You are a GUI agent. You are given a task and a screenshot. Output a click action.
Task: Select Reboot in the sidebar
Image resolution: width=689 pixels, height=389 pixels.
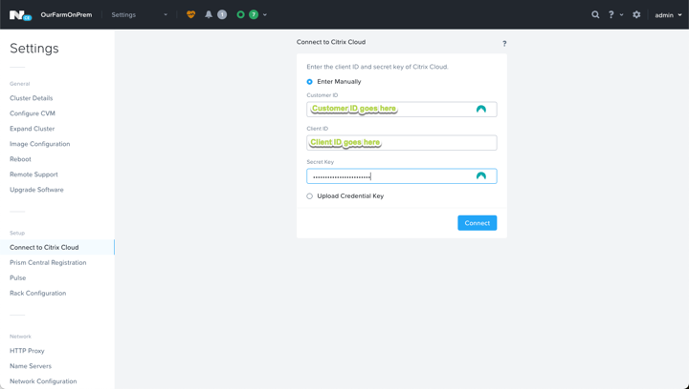(x=21, y=159)
